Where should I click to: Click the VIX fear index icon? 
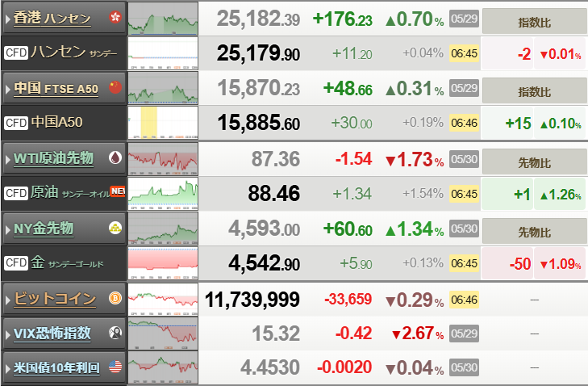coord(115,333)
